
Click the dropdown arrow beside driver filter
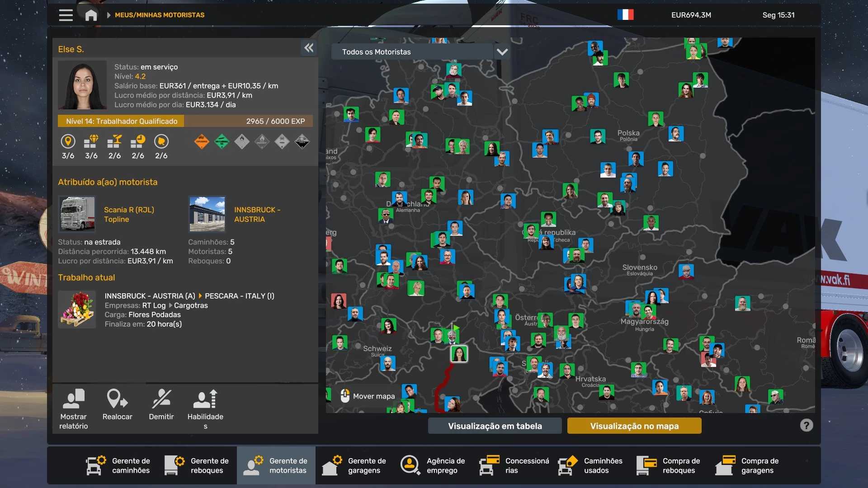point(502,52)
